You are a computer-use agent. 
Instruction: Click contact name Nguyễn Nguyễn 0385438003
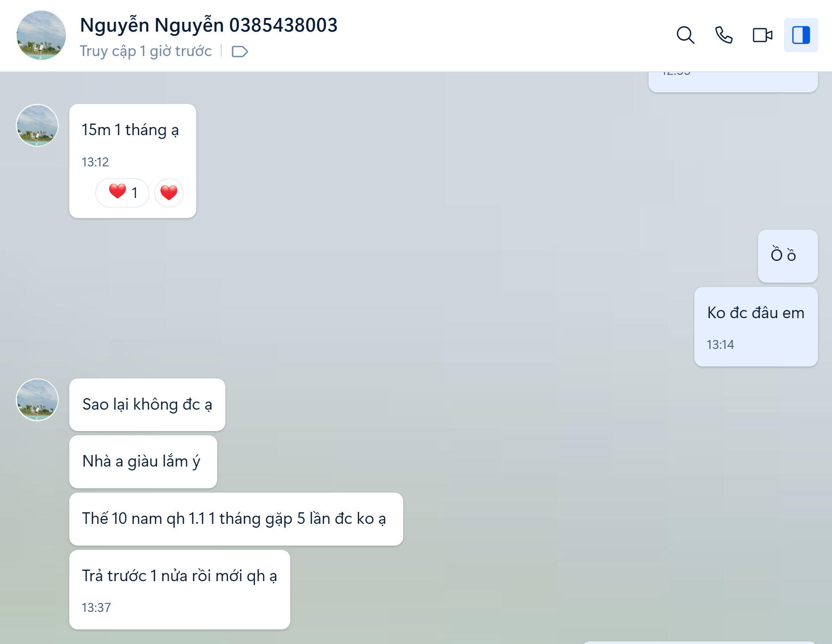(x=209, y=25)
